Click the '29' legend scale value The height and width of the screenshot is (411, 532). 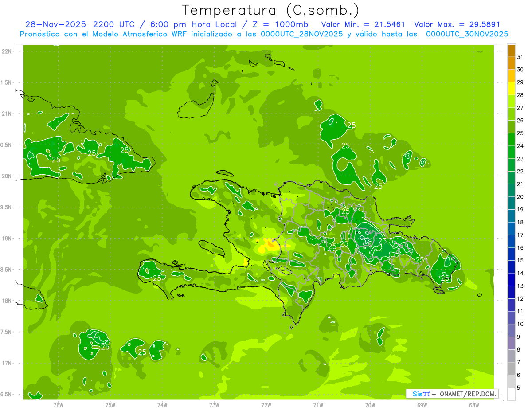click(x=520, y=82)
